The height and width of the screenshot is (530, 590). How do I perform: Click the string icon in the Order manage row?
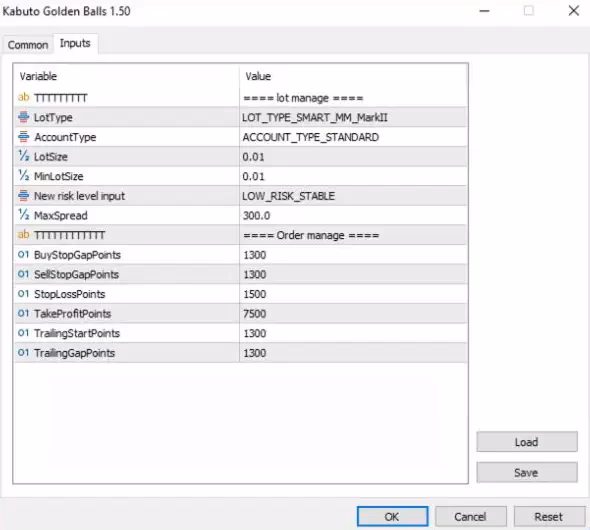[23, 235]
